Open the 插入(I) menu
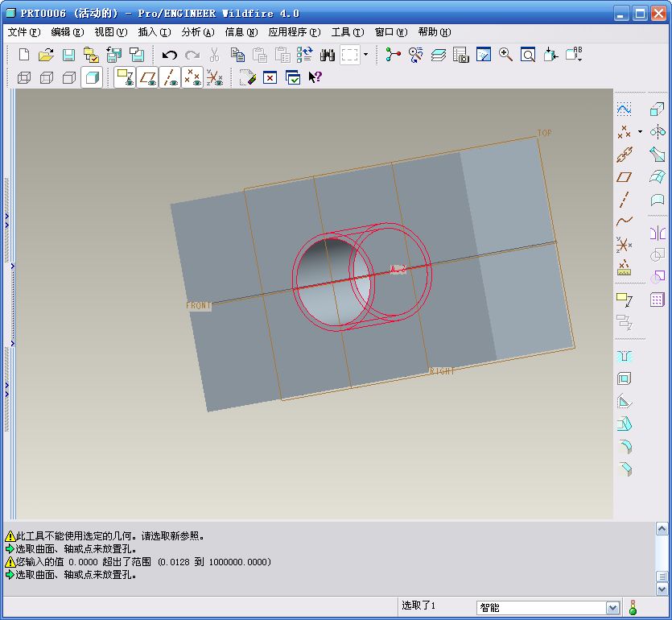 pyautogui.click(x=155, y=32)
